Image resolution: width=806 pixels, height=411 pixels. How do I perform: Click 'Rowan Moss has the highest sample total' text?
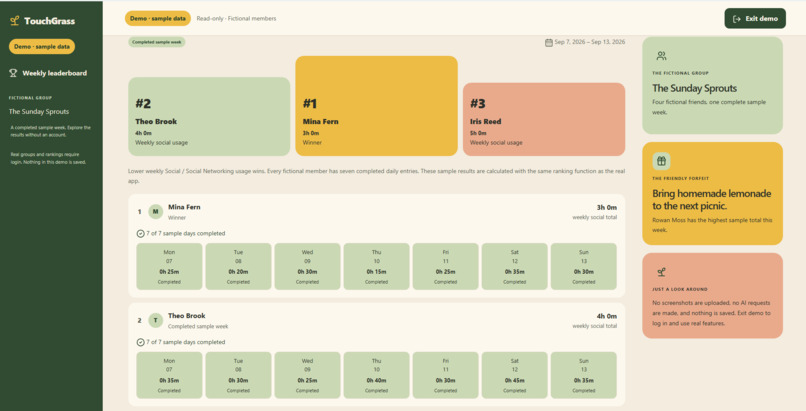(x=712, y=225)
